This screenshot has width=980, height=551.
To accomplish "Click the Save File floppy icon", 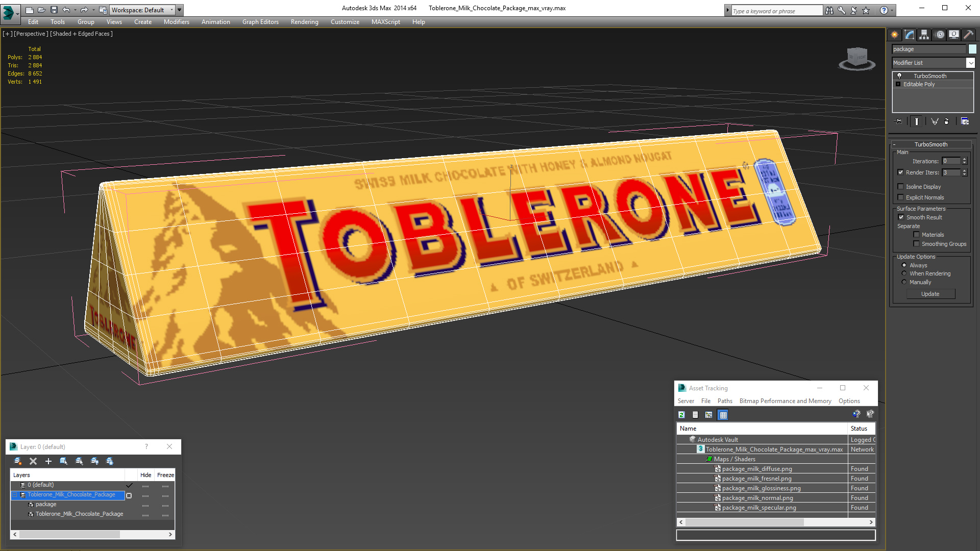I will tap(54, 10).
